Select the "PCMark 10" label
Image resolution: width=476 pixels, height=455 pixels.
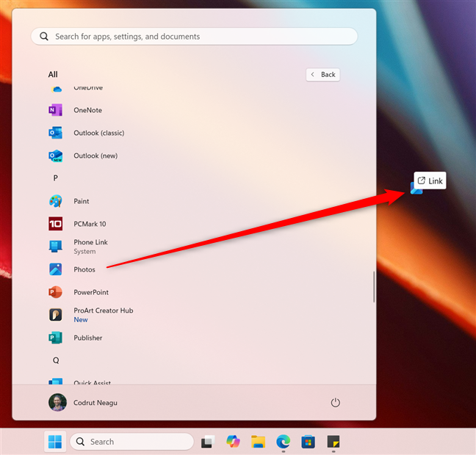coord(90,224)
